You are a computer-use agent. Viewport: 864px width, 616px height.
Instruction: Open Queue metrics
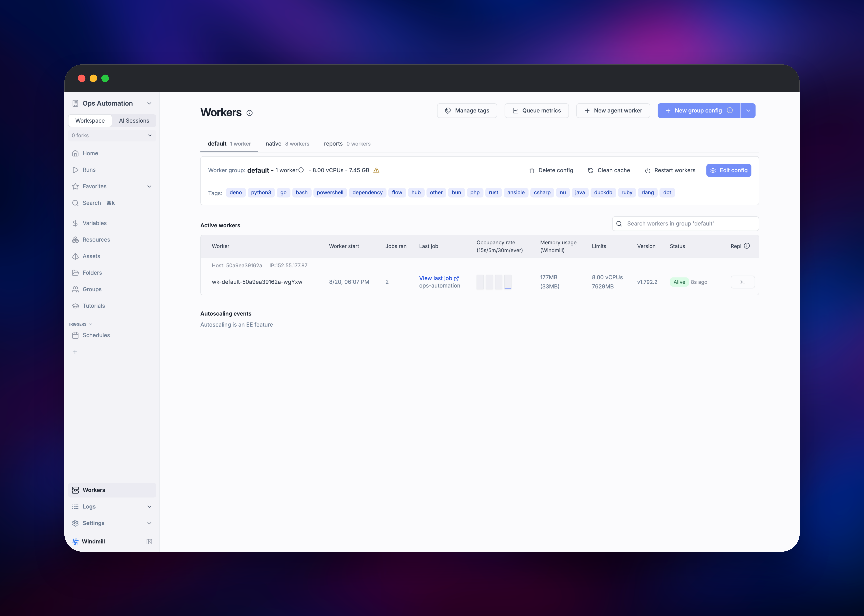tap(537, 111)
